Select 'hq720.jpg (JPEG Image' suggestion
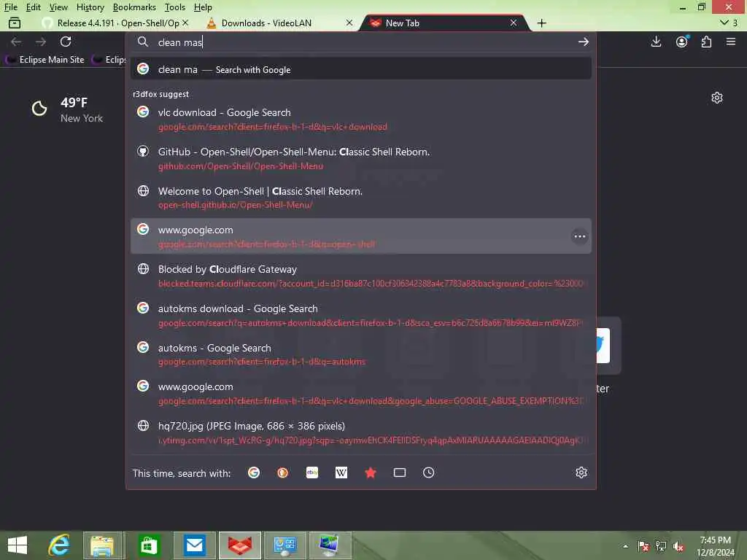Image resolution: width=747 pixels, height=560 pixels. (x=360, y=432)
